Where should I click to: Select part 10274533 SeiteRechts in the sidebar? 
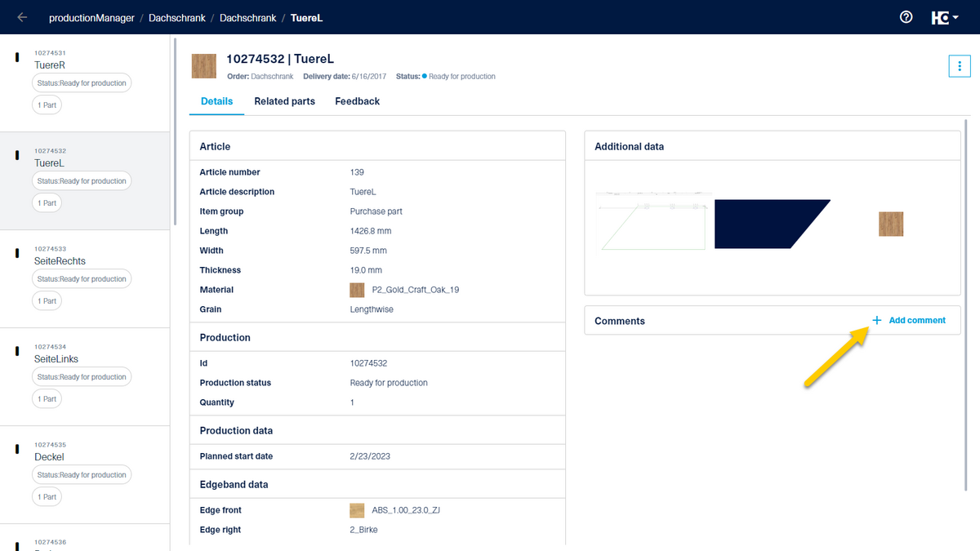[x=60, y=260]
